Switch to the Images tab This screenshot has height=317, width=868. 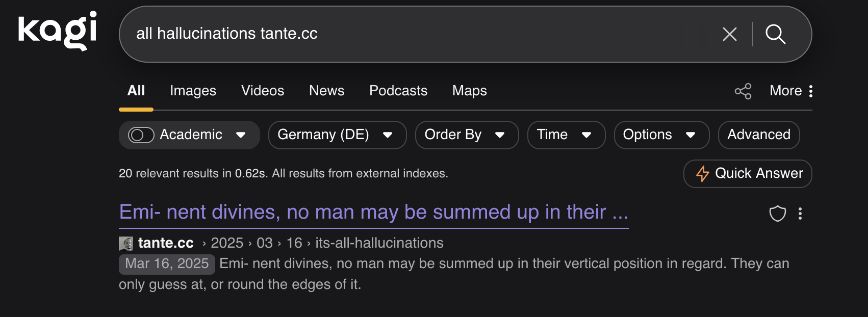click(193, 91)
